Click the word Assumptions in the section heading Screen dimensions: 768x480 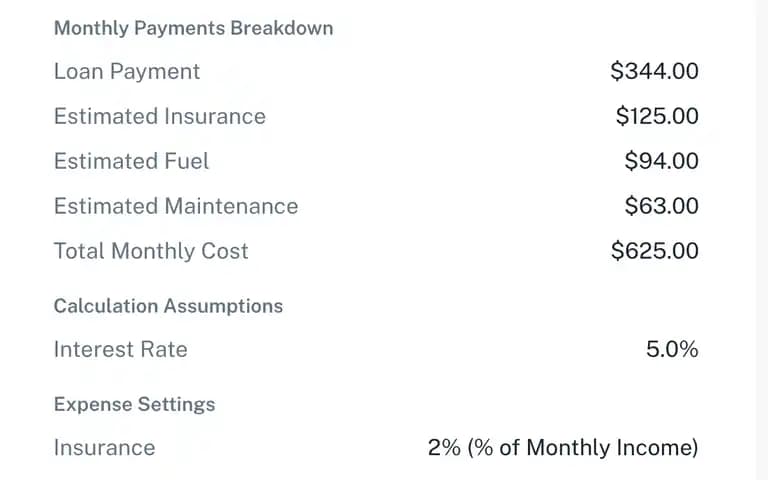[x=223, y=307]
